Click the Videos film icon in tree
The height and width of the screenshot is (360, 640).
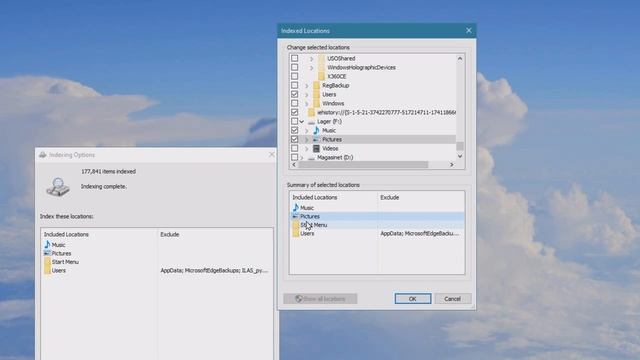[316, 148]
